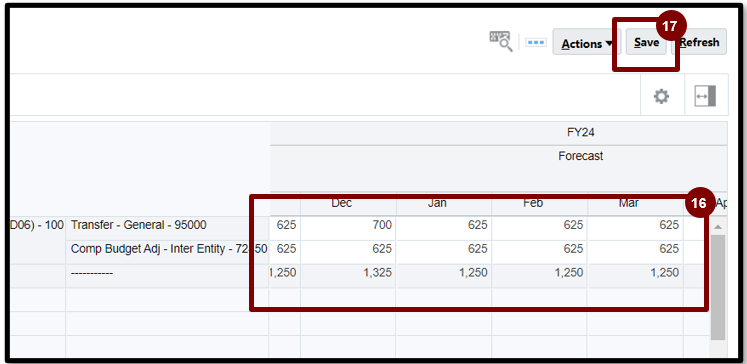Click Comp Budget Adj cell under Feb
Screen dimensions: 747x364
coord(540,252)
